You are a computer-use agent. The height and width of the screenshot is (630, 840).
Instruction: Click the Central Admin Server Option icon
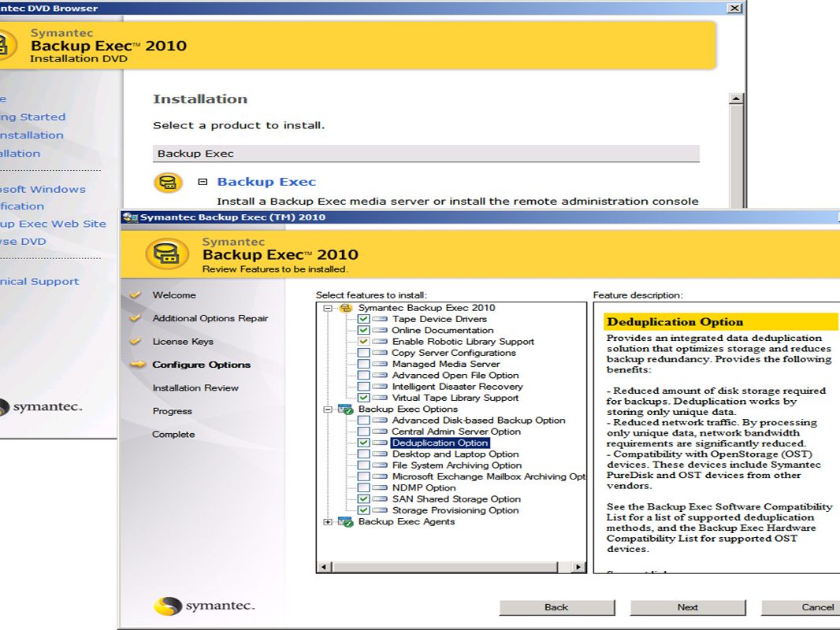tap(380, 432)
